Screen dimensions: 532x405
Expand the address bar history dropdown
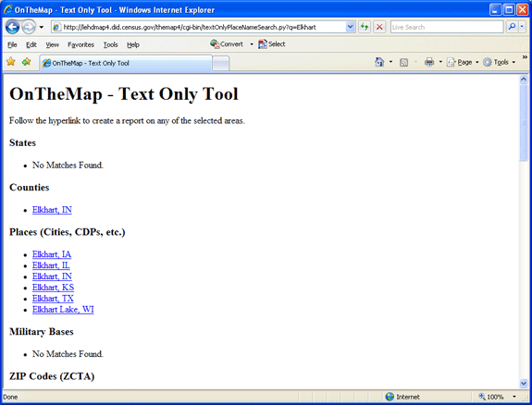pyautogui.click(x=351, y=27)
